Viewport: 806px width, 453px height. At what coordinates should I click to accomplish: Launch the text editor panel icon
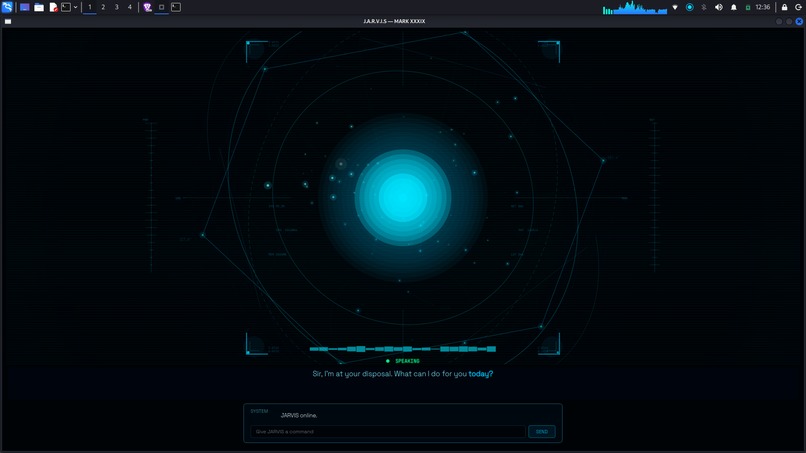click(53, 7)
